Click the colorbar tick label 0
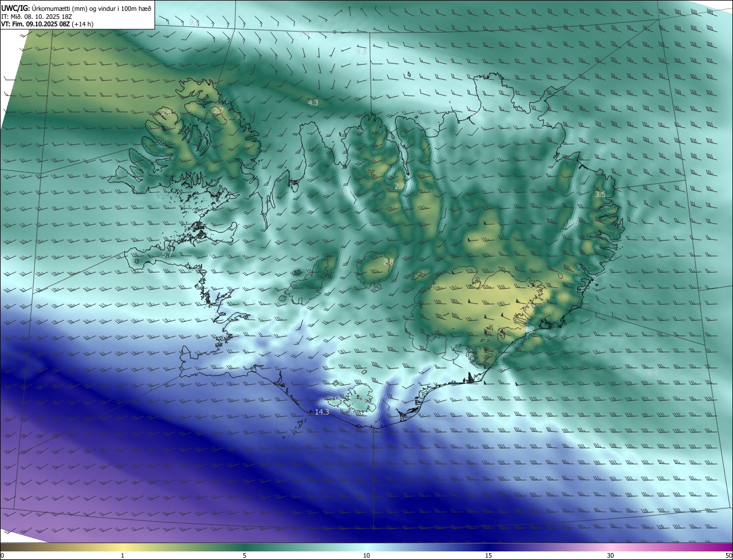The image size is (733, 560). pyautogui.click(x=2, y=555)
